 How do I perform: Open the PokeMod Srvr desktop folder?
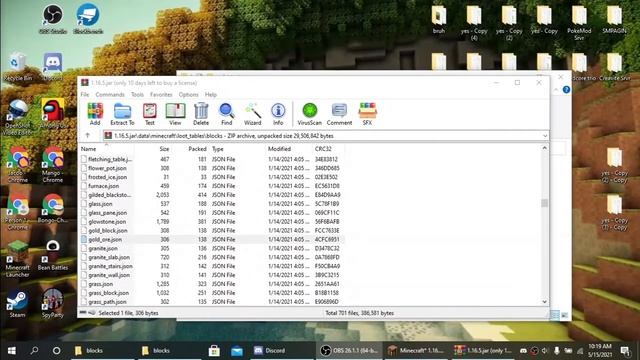[x=579, y=22]
